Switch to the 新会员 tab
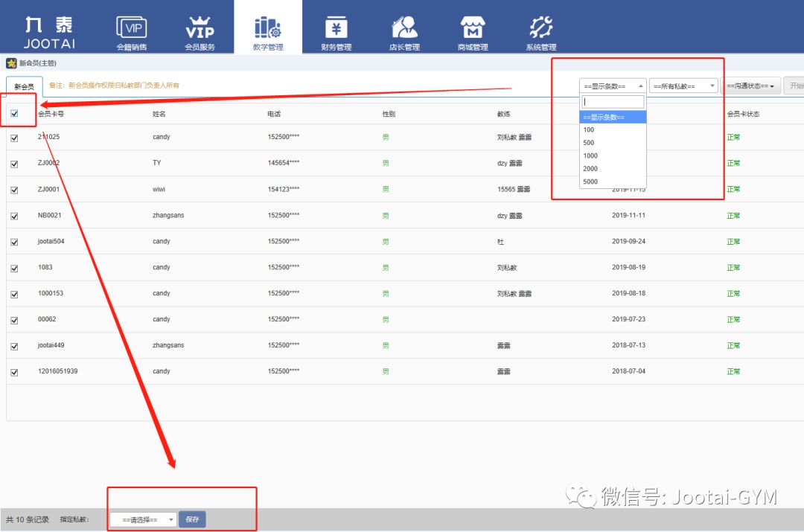This screenshot has width=804, height=532. pyautogui.click(x=23, y=85)
